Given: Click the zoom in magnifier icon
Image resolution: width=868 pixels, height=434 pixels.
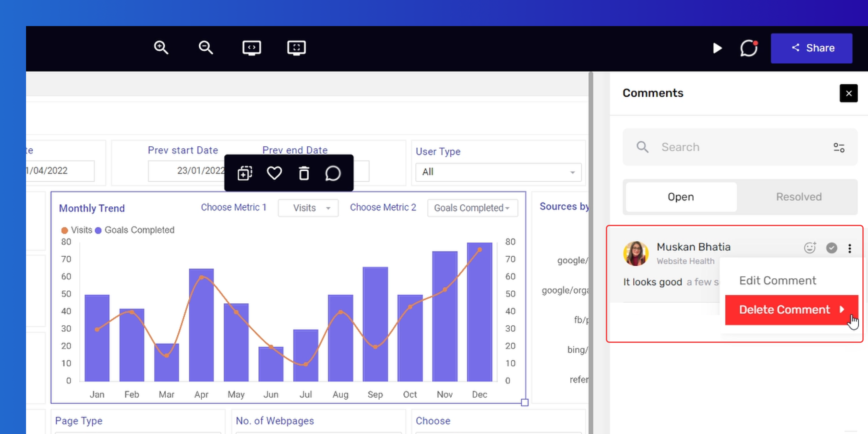Looking at the screenshot, I should [161, 48].
